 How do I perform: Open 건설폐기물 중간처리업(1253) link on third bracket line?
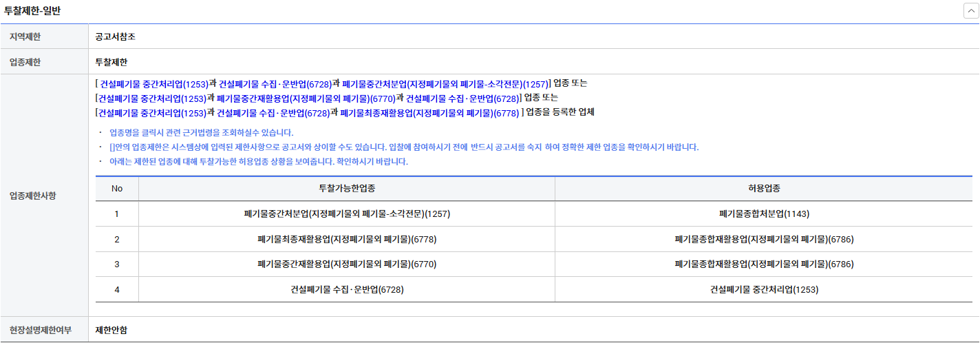[x=151, y=112]
